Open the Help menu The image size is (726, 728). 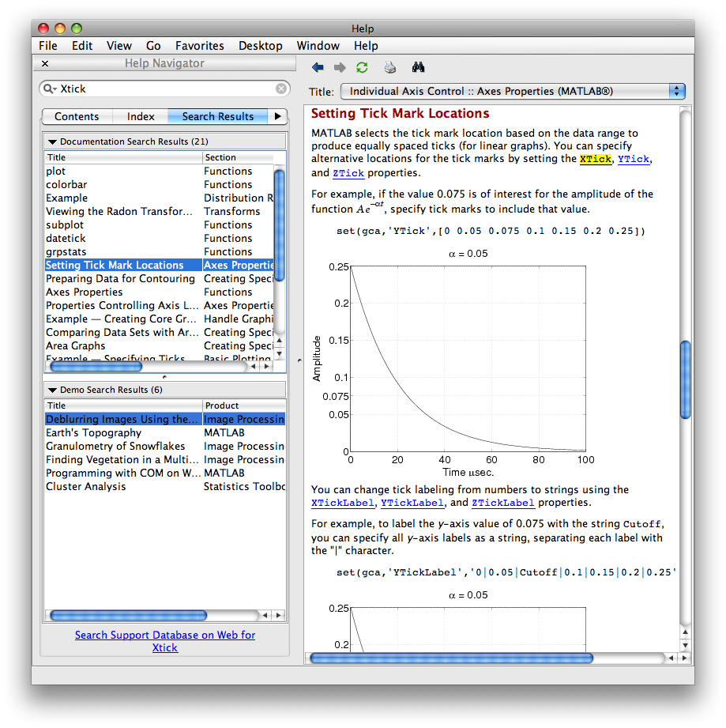pyautogui.click(x=366, y=46)
